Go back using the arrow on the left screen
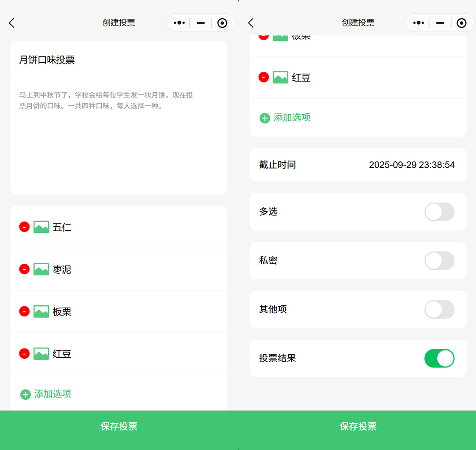The image size is (476, 450). point(12,23)
